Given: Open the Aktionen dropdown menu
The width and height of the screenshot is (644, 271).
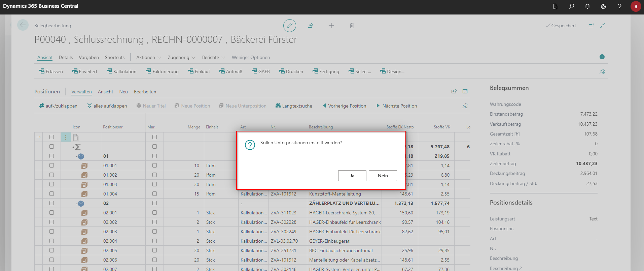Looking at the screenshot, I should [148, 57].
